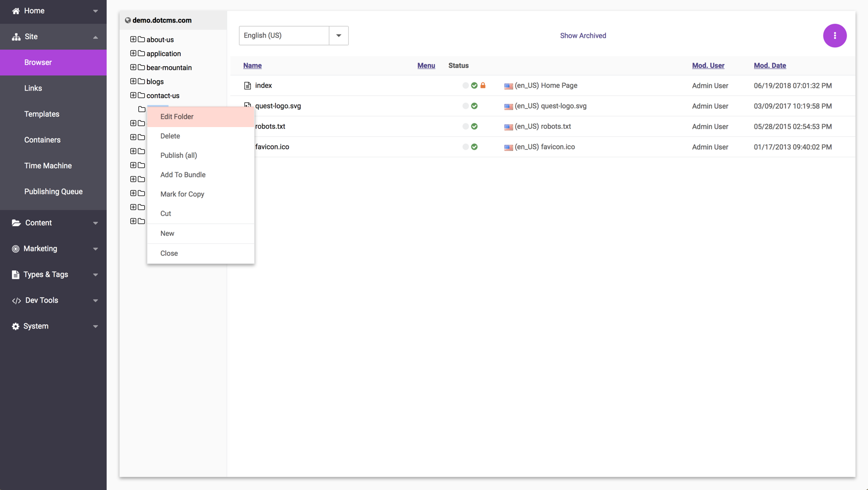Click the lock icon on index row
Image resolution: width=868 pixels, height=490 pixels.
[x=483, y=86]
